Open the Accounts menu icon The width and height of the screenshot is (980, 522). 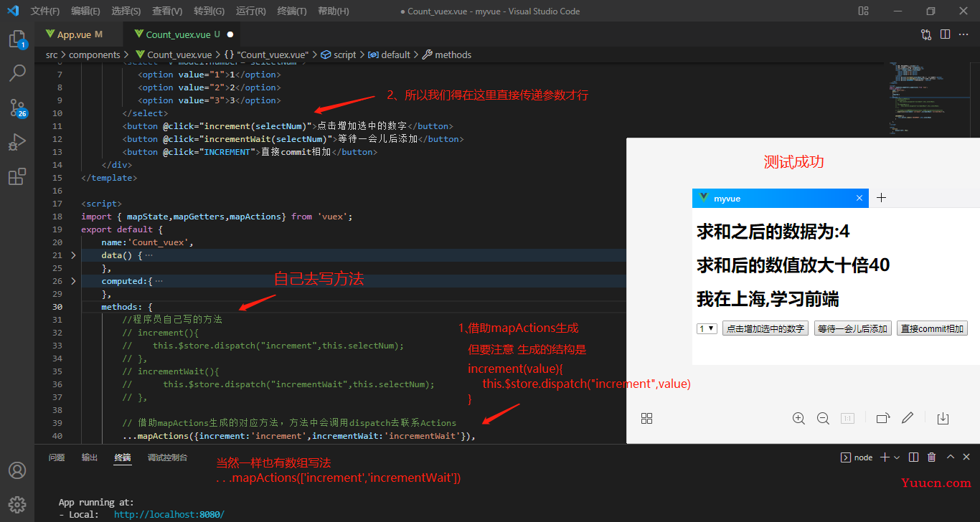tap(17, 470)
